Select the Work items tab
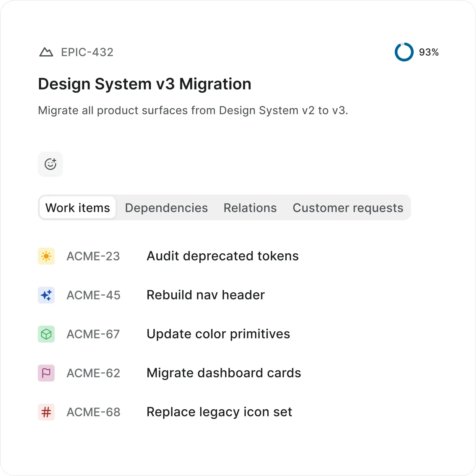The height and width of the screenshot is (476, 476). [77, 208]
